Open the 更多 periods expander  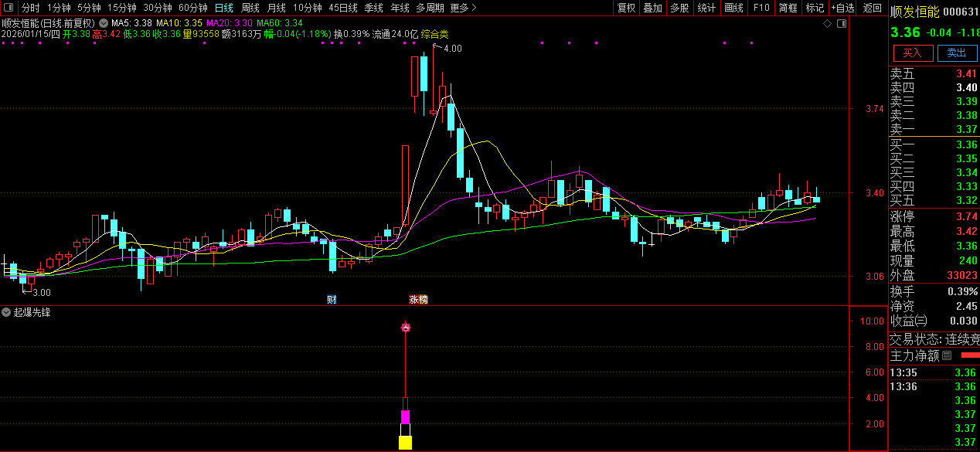pyautogui.click(x=463, y=8)
